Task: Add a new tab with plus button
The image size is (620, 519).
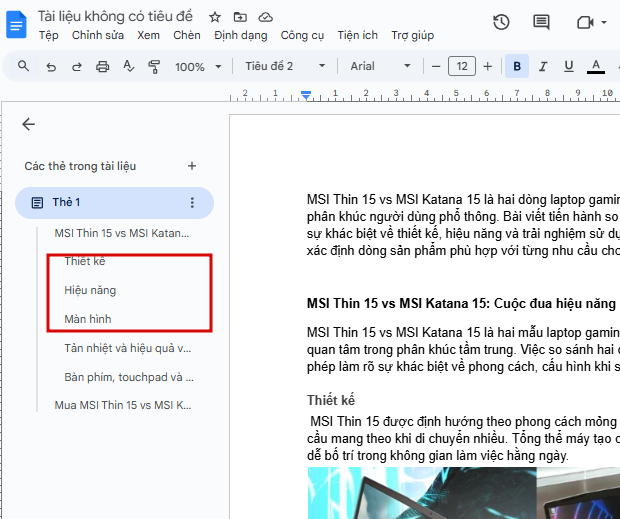Action: 192,166
